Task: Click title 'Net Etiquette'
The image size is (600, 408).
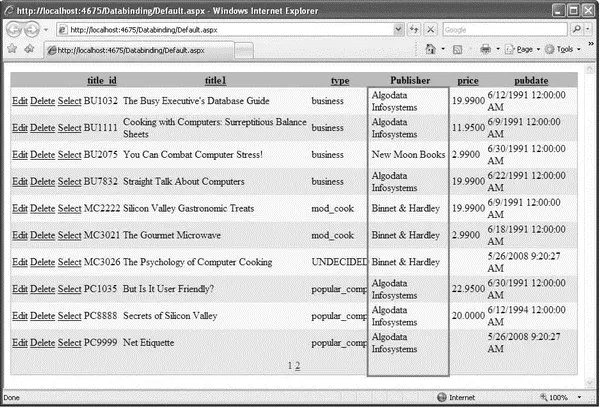Action: pos(148,343)
